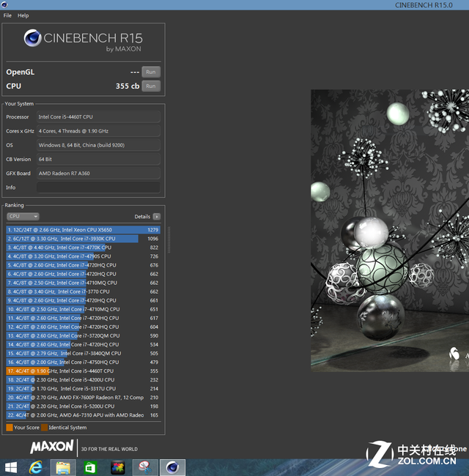Click the CPU score 355 cb
469x476 pixels.
pos(128,86)
